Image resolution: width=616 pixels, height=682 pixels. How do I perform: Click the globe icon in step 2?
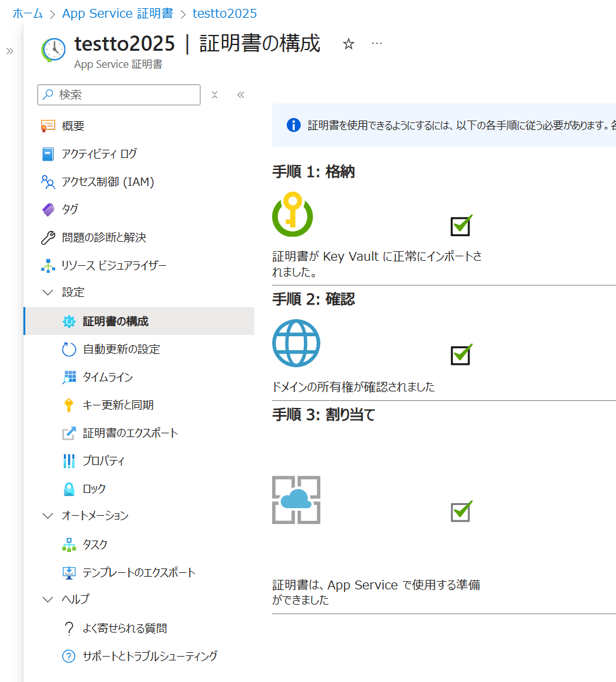[296, 343]
